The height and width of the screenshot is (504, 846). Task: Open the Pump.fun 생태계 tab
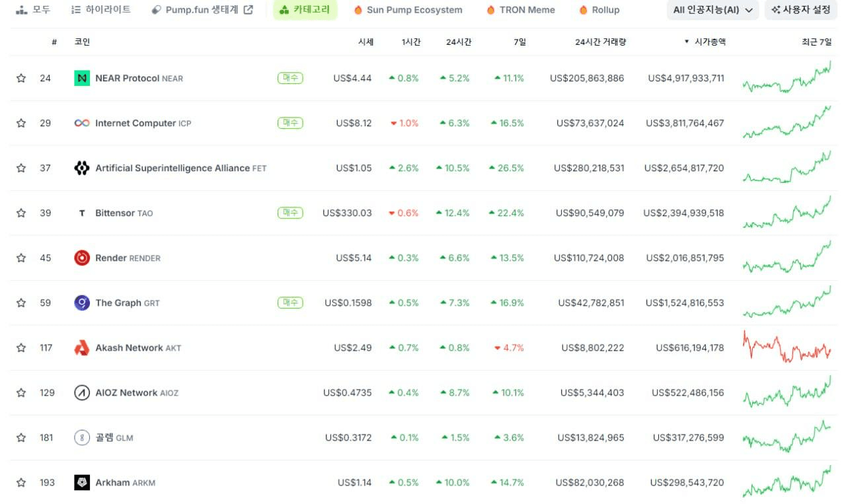[x=202, y=10]
